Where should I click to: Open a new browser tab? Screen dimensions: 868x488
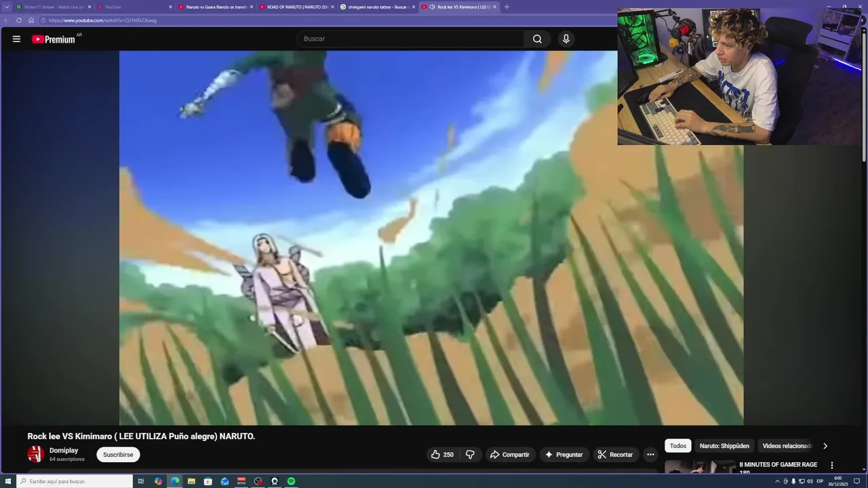pyautogui.click(x=507, y=7)
